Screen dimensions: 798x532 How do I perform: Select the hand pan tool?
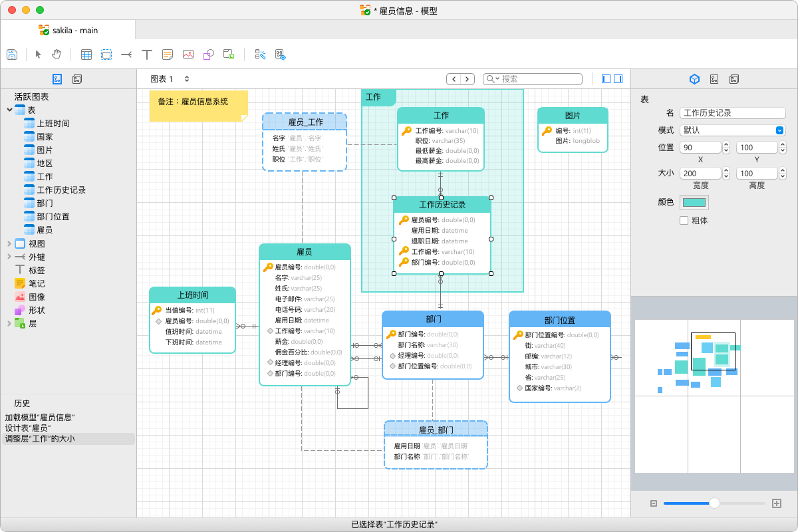coord(57,55)
